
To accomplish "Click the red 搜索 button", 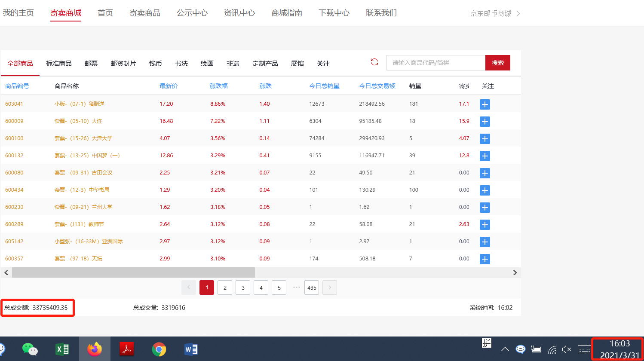I will pos(498,63).
